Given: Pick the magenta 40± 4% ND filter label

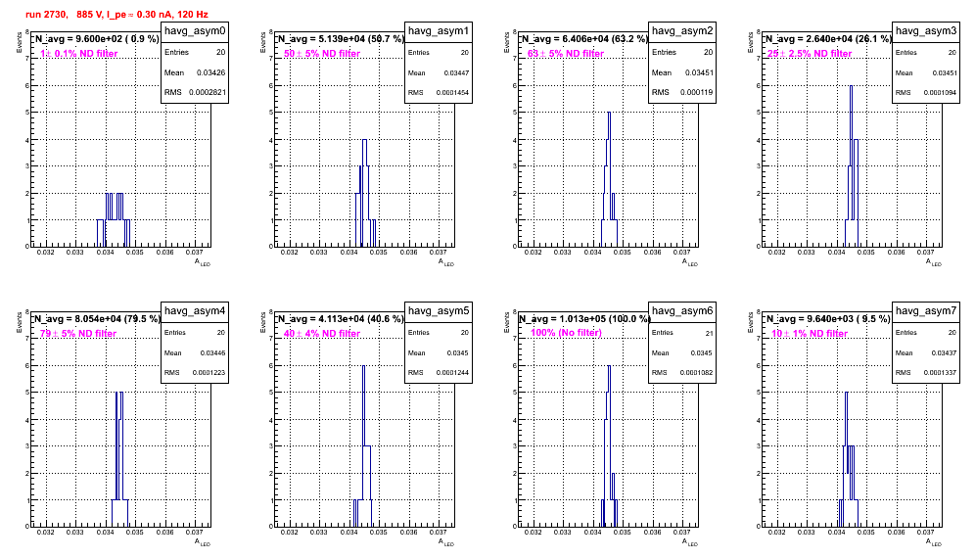Looking at the screenshot, I should coord(322,334).
